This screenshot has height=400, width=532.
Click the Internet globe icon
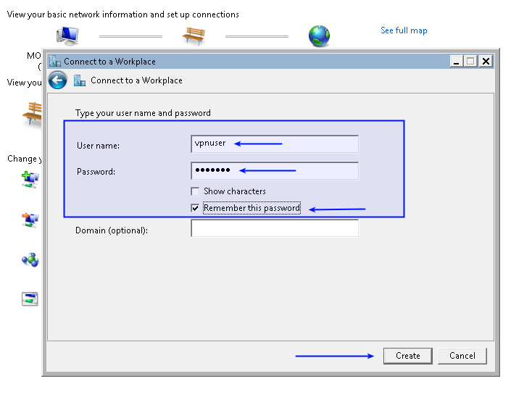(319, 36)
